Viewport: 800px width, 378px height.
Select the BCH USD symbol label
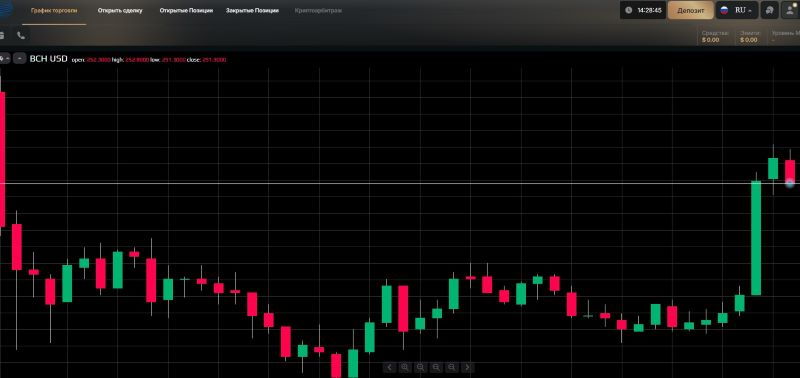[x=48, y=59]
